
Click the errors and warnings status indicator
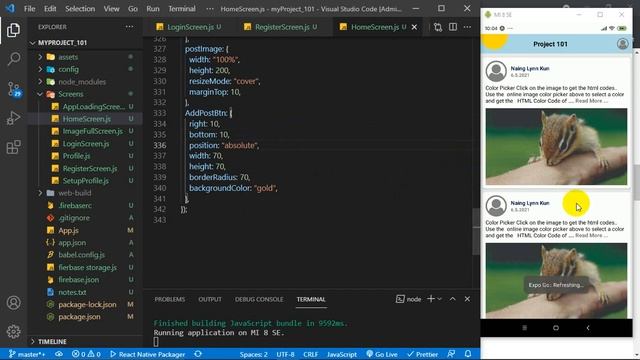click(86, 354)
